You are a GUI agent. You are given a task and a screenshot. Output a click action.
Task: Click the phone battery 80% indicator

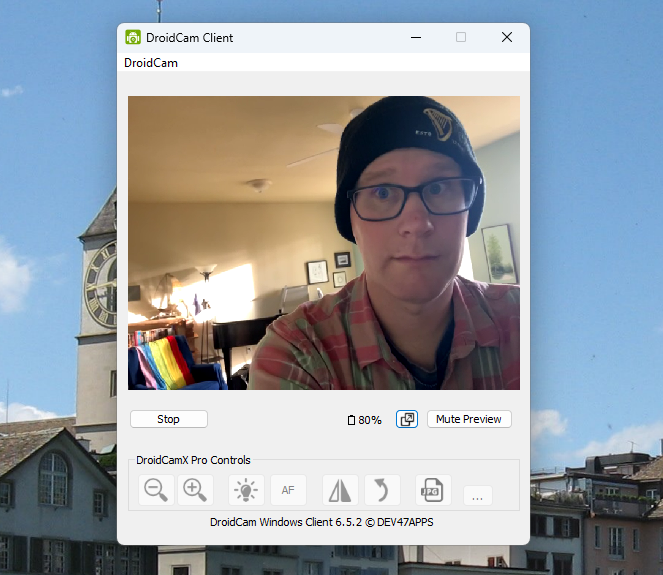click(x=364, y=420)
